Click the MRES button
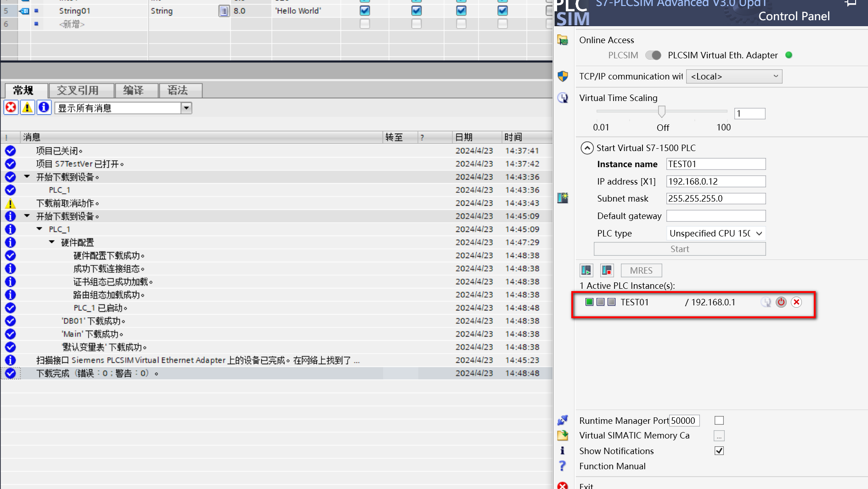Screen dimensions: 868x489 pos(641,270)
